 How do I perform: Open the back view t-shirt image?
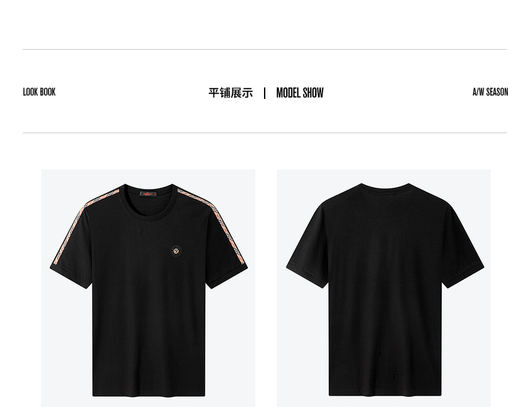tap(384, 288)
